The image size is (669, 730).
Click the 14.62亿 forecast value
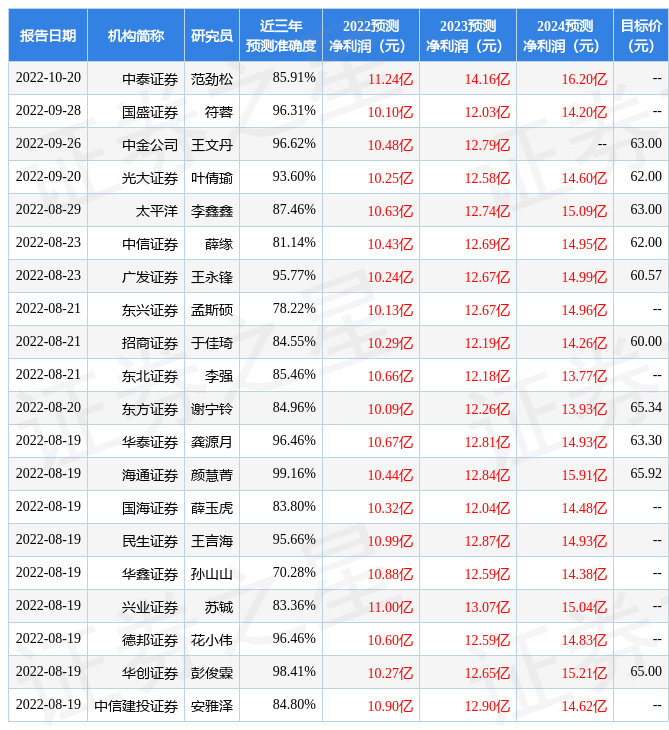(x=584, y=706)
